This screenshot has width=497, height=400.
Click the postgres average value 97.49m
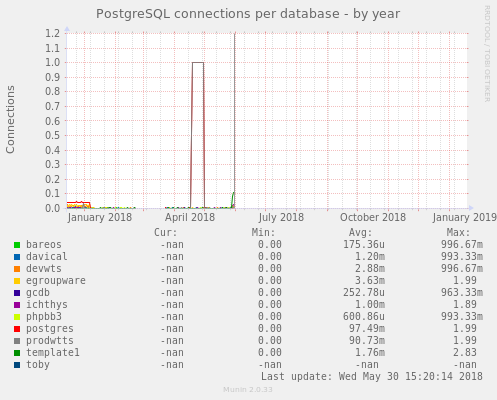(x=367, y=329)
